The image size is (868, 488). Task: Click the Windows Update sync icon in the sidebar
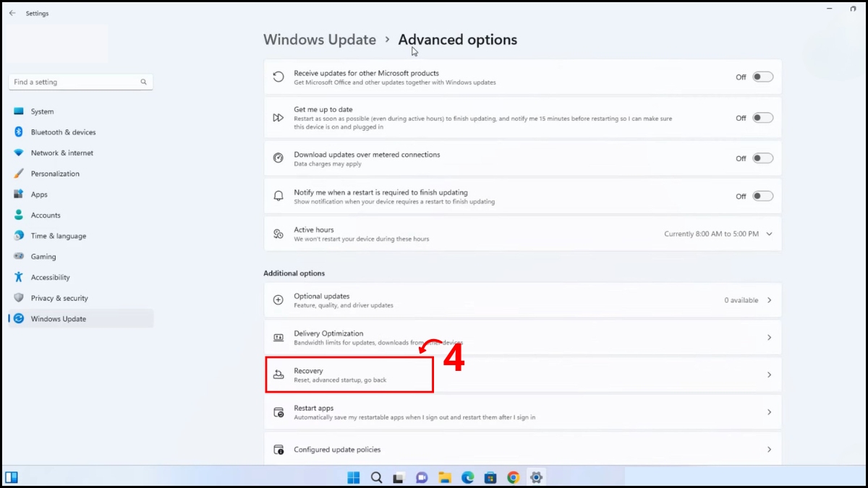tap(19, 319)
